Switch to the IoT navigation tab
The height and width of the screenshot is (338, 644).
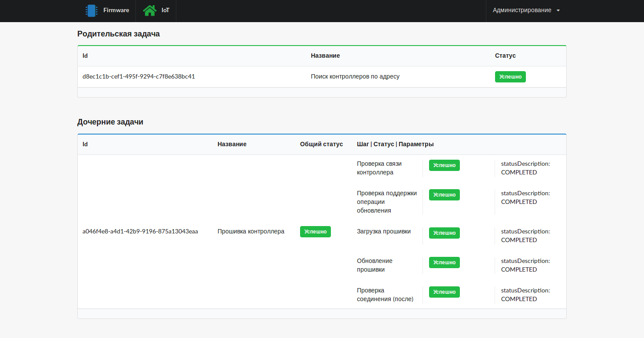click(x=165, y=10)
